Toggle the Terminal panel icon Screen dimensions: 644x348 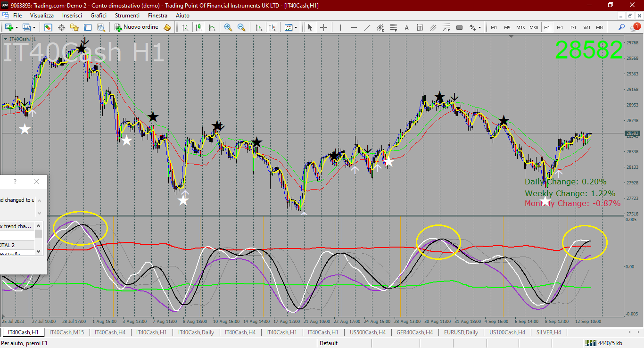point(88,27)
